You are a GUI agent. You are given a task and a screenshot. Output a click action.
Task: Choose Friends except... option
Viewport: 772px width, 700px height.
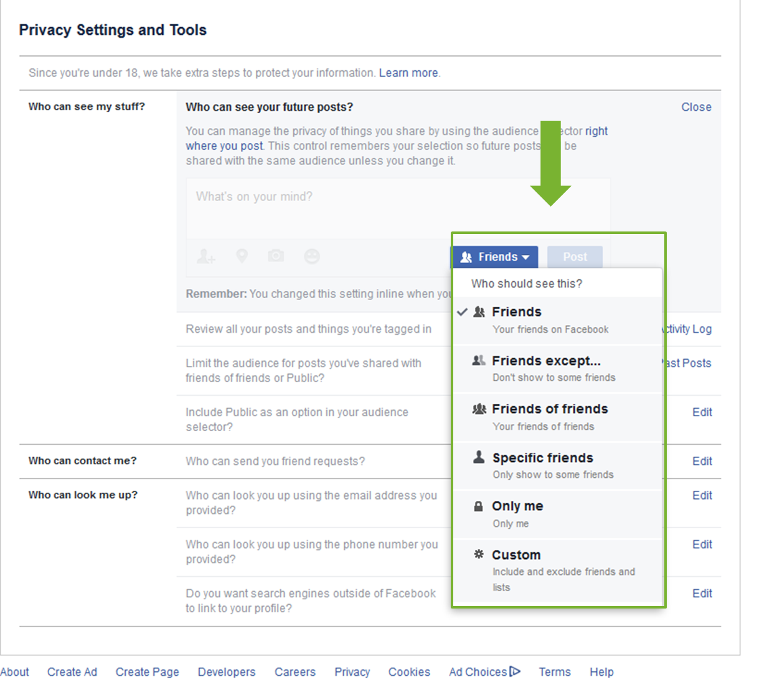point(557,368)
